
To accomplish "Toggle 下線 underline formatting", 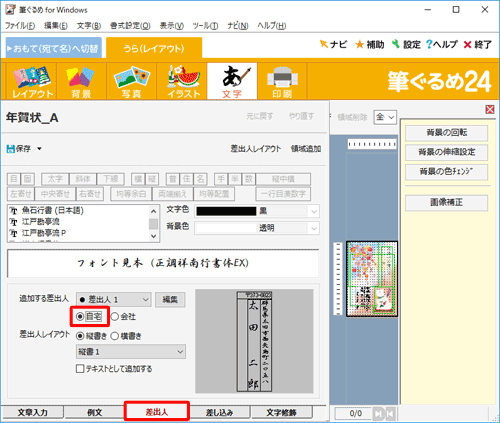I will click(x=110, y=179).
